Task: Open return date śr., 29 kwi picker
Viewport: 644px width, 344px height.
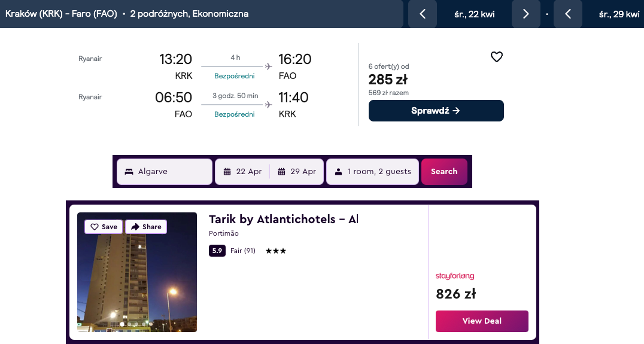Action: (x=619, y=14)
